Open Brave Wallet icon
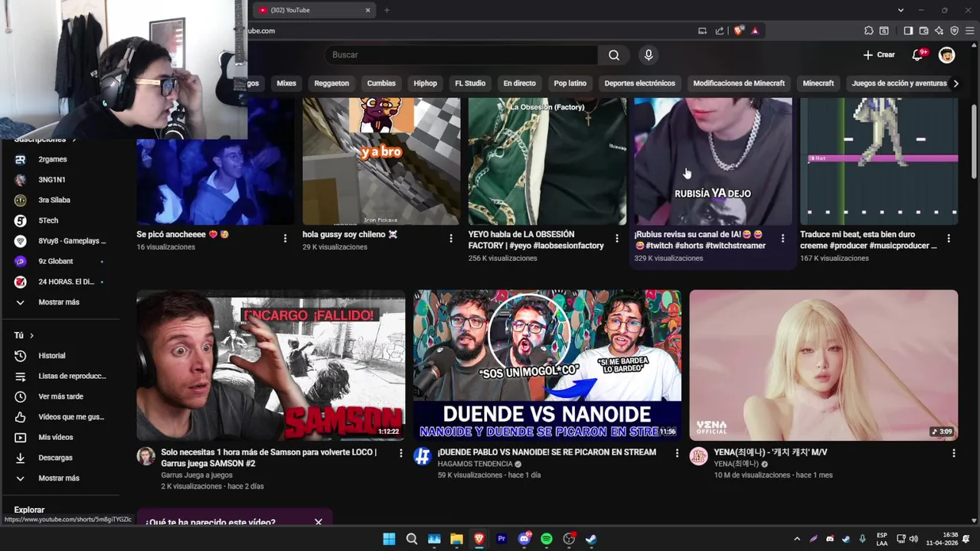 click(923, 31)
